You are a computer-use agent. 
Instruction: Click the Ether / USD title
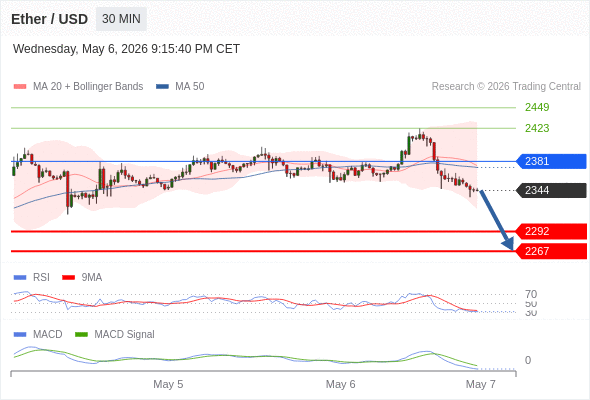tap(49, 19)
